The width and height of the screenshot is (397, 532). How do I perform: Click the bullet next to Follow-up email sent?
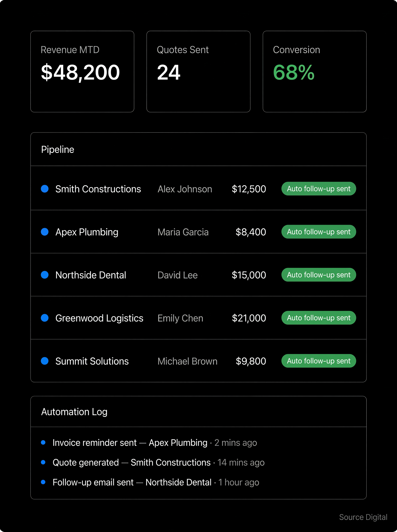[43, 482]
